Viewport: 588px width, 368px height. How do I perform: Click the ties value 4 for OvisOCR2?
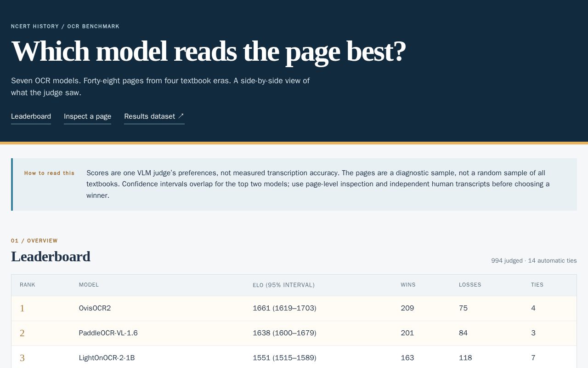(533, 308)
